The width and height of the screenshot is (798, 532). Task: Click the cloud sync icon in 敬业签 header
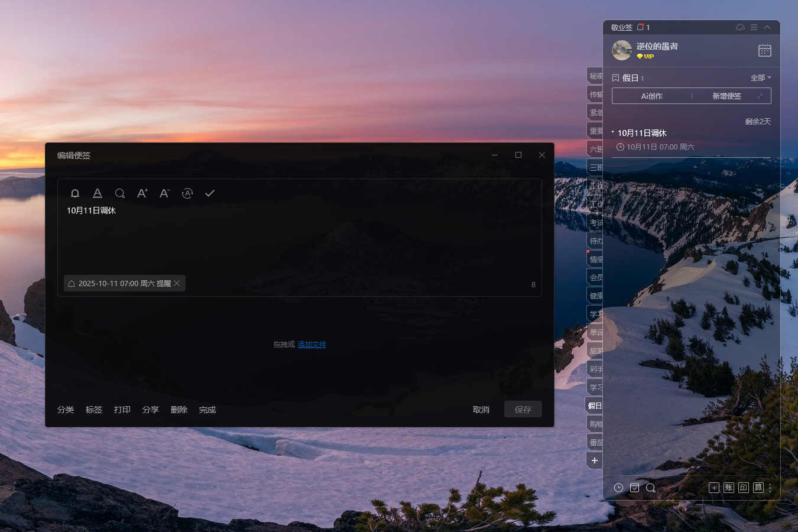[740, 28]
